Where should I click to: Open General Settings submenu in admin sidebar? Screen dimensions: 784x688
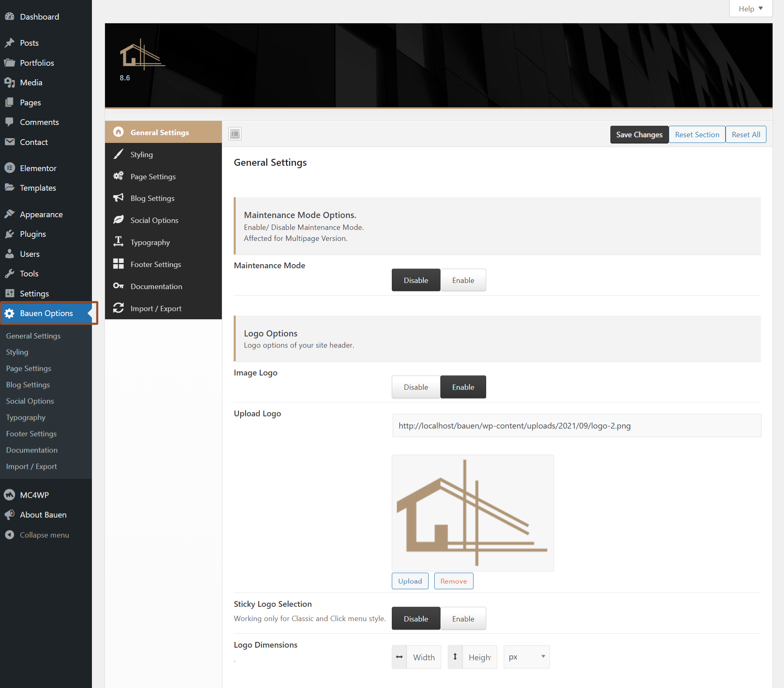(33, 336)
